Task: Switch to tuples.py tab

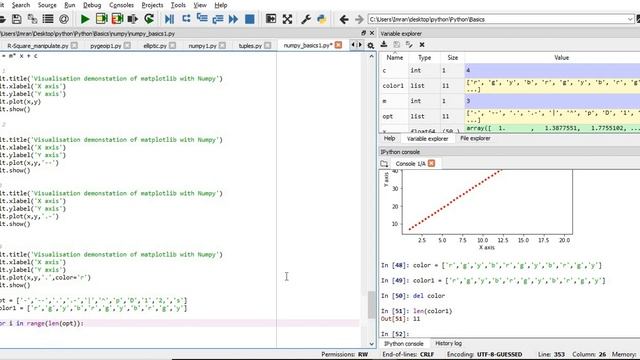Action: 250,45
